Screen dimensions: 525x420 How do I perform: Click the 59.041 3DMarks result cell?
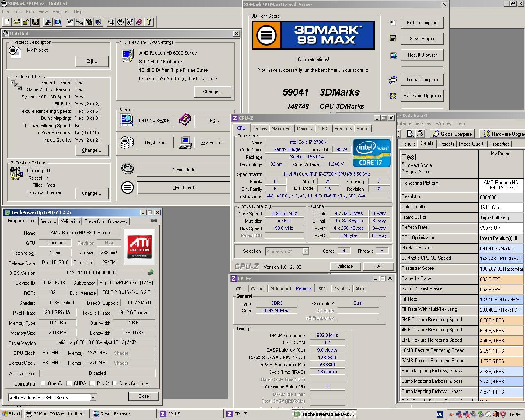[x=501, y=248]
